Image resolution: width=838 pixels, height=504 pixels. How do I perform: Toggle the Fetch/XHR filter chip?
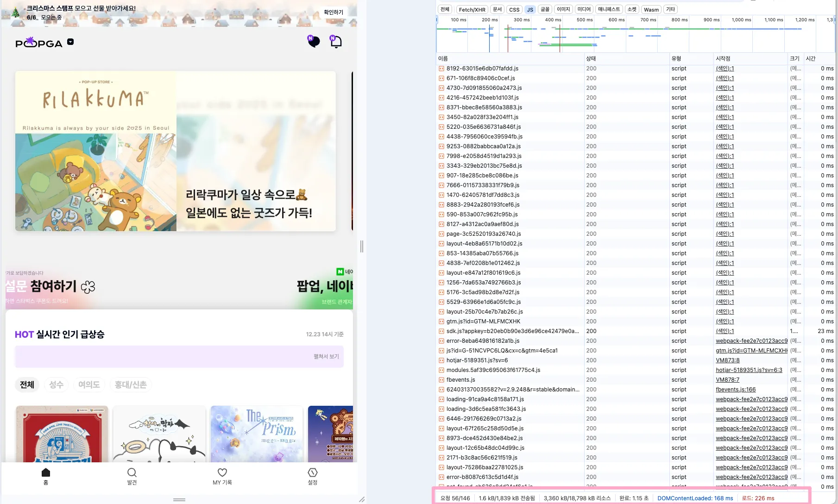point(472,9)
